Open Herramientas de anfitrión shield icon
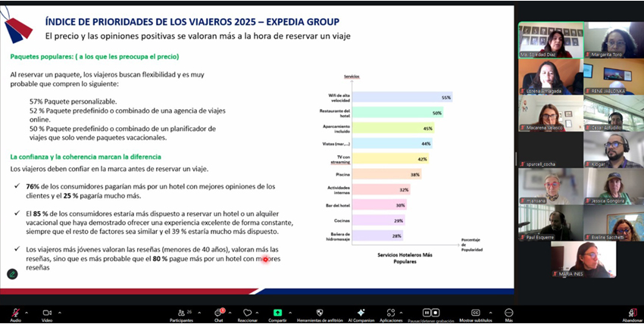Image resolution: width=644 pixels, height=324 pixels. pyautogui.click(x=320, y=312)
